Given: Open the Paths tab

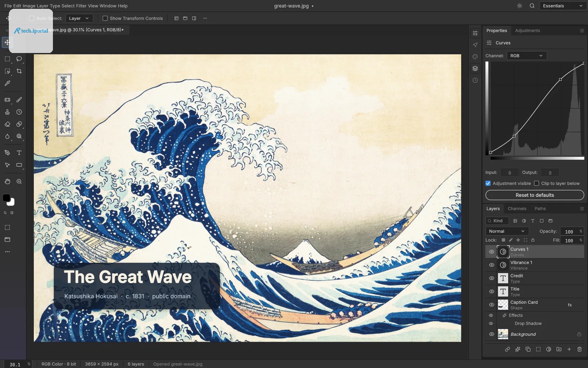Looking at the screenshot, I should (540, 209).
